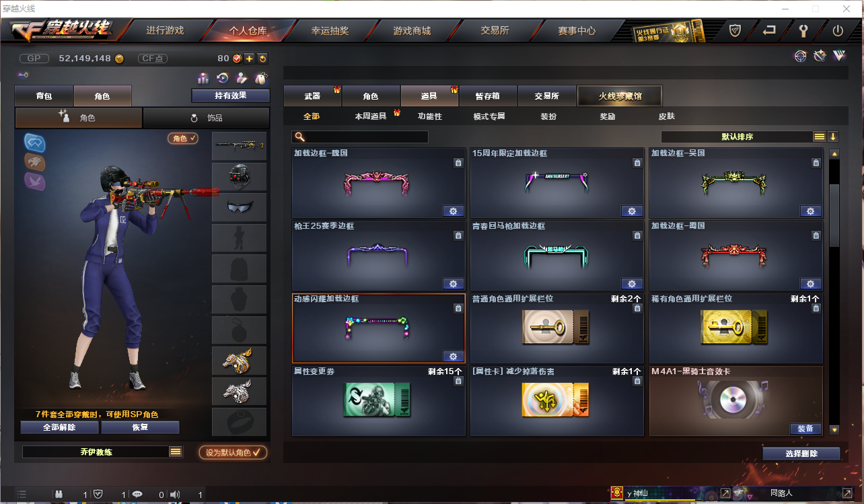Open the wrench settings icon in top bar
Screen dimensions: 864x504
pos(803,30)
